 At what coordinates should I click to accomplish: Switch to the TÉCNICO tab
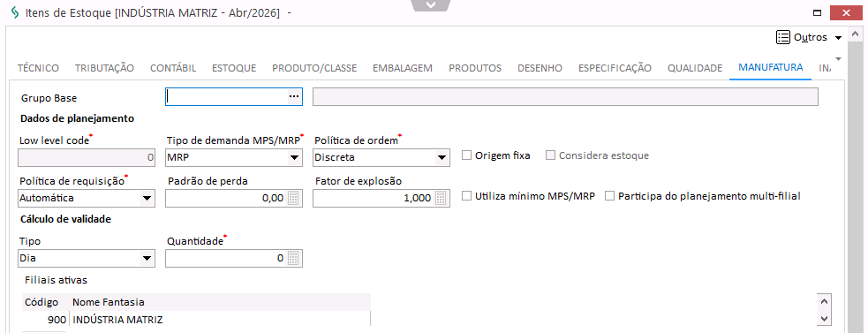[x=38, y=68]
